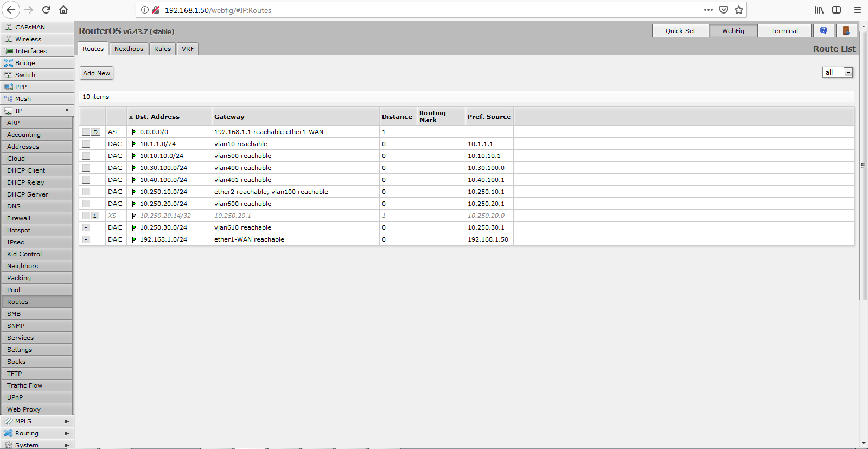Switch to the Nexthops tab

(129, 49)
